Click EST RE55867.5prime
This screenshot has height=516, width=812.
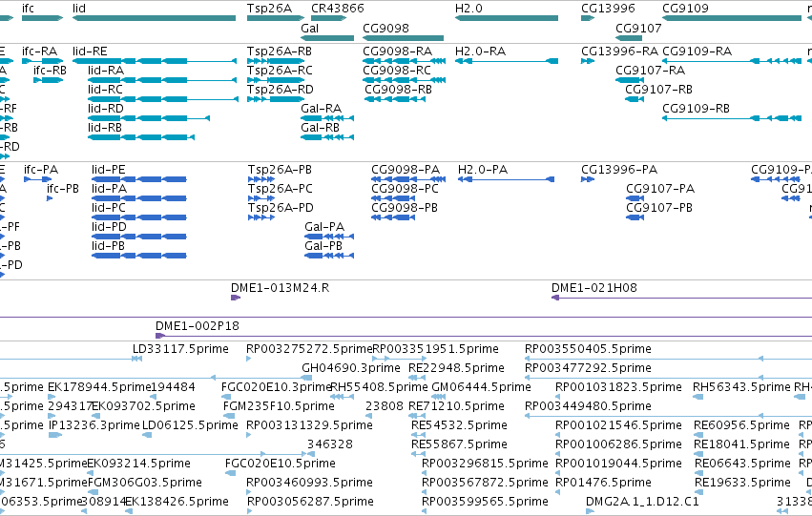[x=419, y=454]
